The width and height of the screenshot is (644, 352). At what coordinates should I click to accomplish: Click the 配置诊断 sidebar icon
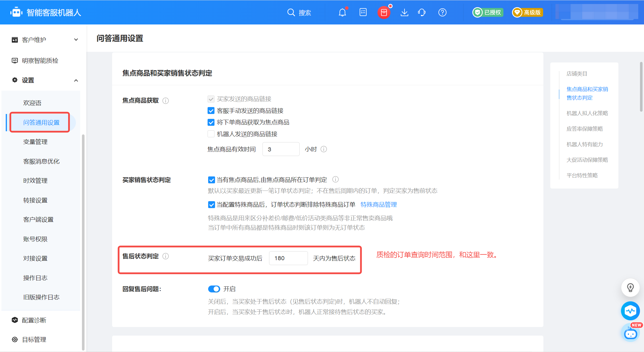(x=15, y=320)
